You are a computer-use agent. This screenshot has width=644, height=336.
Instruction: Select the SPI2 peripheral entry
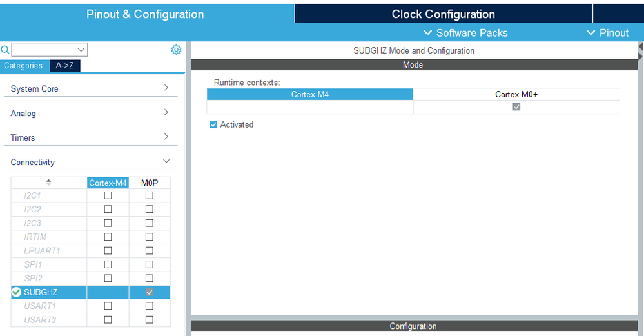click(x=33, y=278)
